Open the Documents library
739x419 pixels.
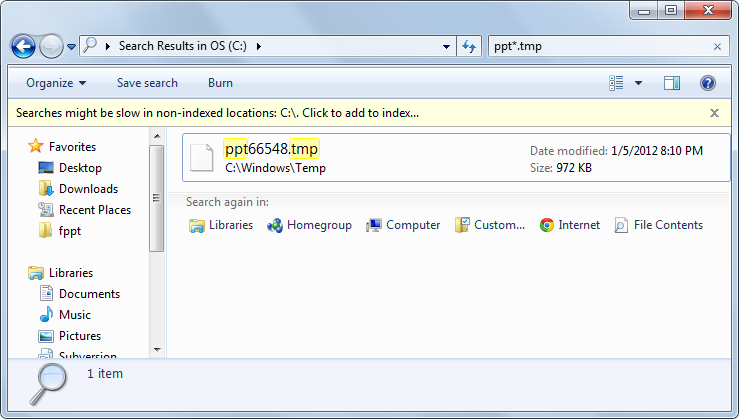pyautogui.click(x=89, y=294)
